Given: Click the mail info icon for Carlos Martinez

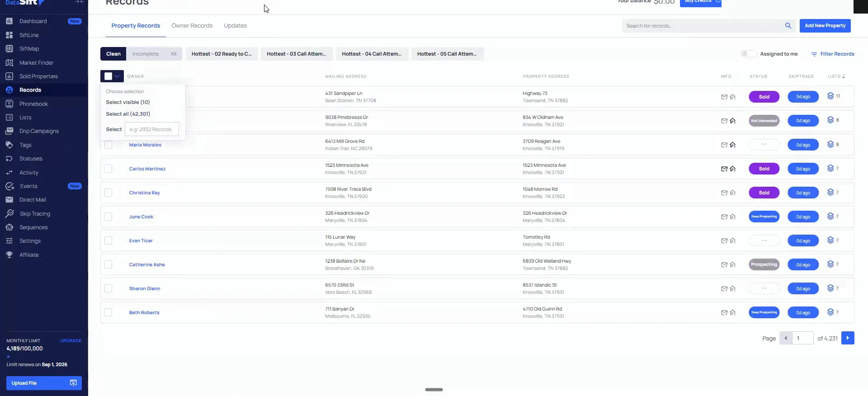Looking at the screenshot, I should [724, 169].
